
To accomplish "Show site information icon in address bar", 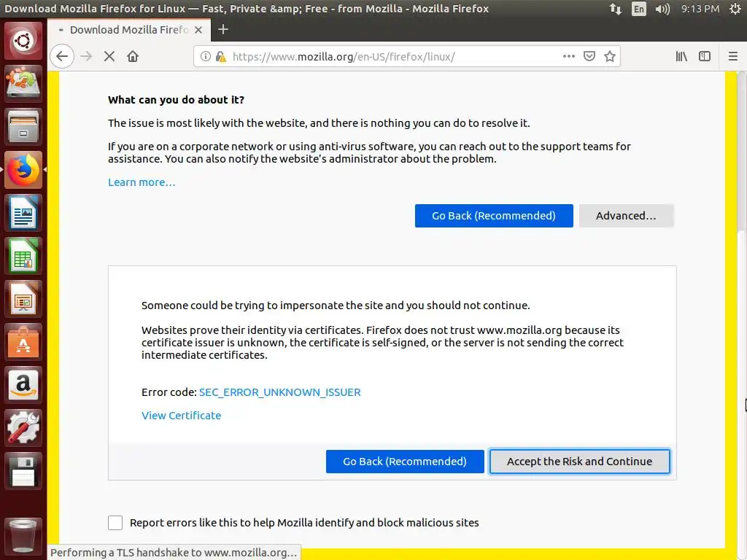I will click(x=205, y=56).
